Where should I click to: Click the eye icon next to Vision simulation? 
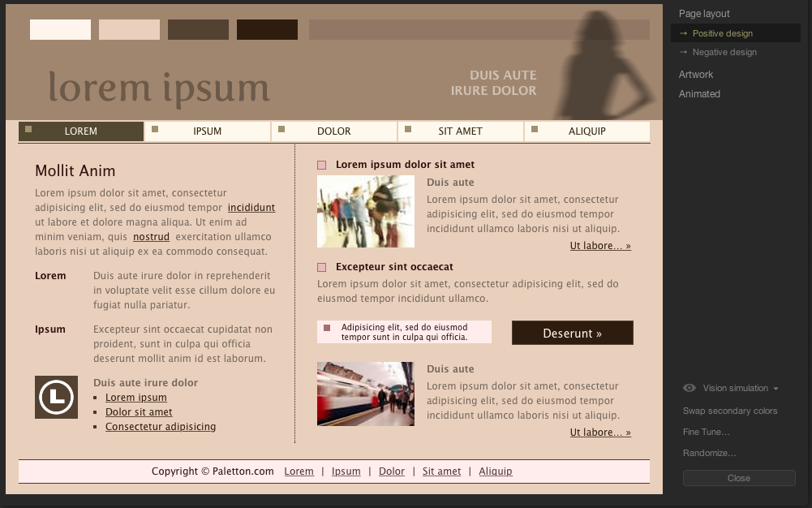(690, 389)
